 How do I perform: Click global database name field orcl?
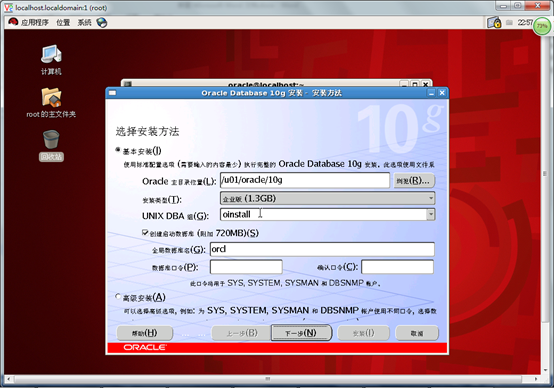[322, 249]
